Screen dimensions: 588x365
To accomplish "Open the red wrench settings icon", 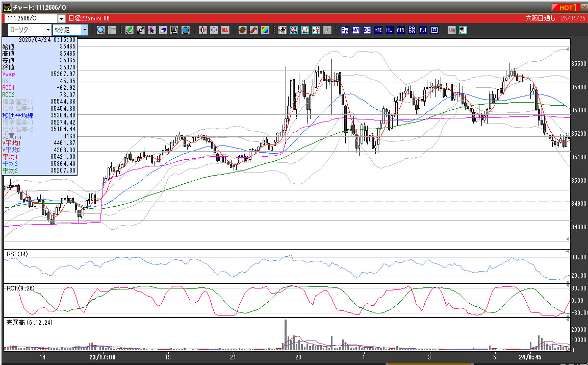I will click(254, 30).
